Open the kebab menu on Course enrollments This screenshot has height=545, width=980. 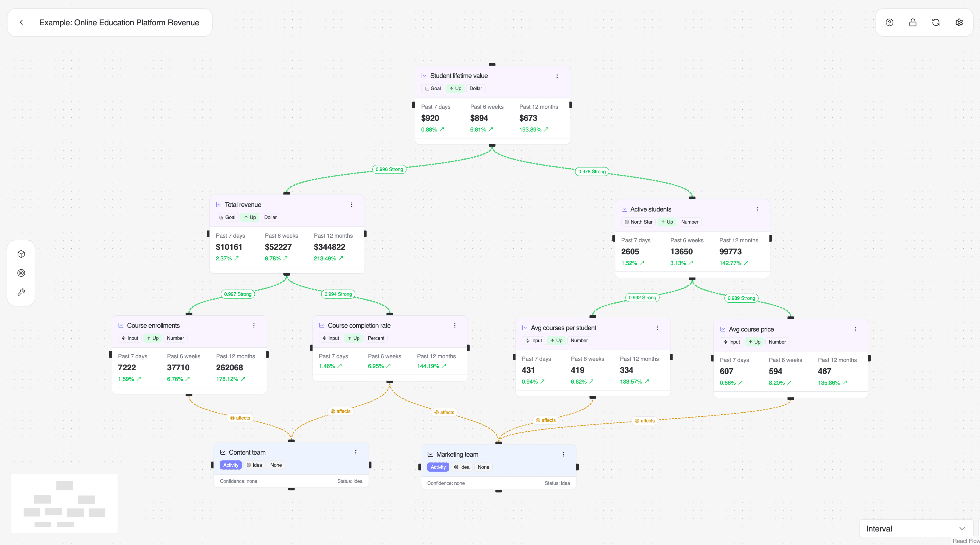click(254, 325)
